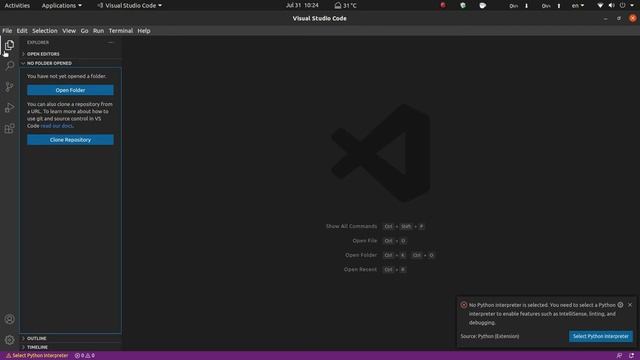Open the power icon in system menu

(x=622, y=6)
